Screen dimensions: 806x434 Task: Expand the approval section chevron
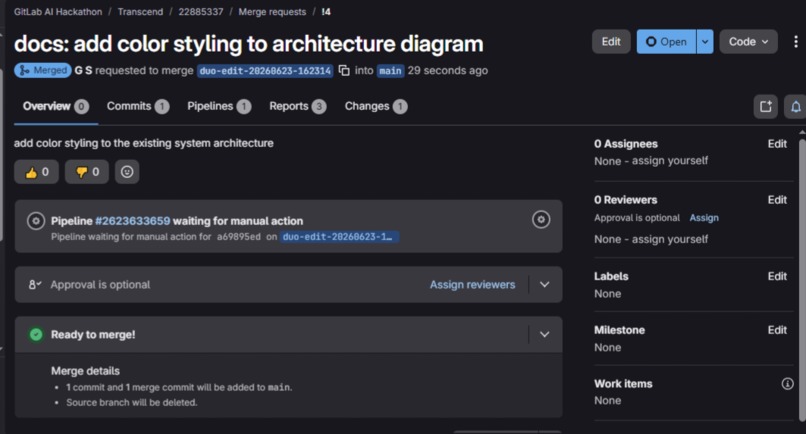click(544, 284)
